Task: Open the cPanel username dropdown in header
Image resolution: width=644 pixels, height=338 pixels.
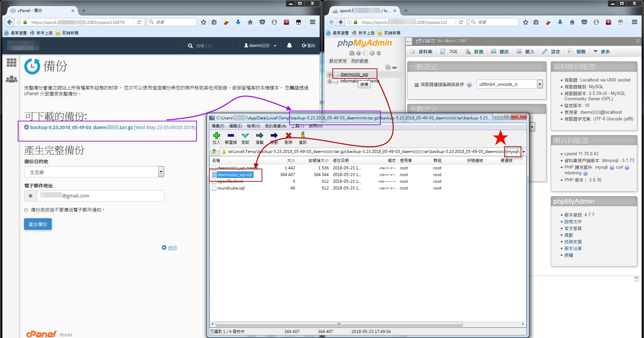Action: pos(260,46)
